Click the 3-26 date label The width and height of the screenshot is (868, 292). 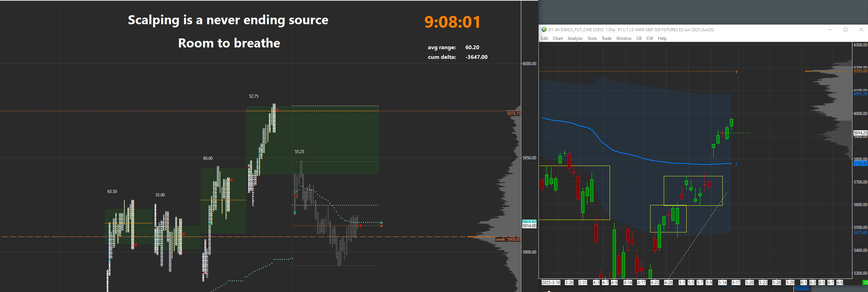pyautogui.click(x=569, y=283)
